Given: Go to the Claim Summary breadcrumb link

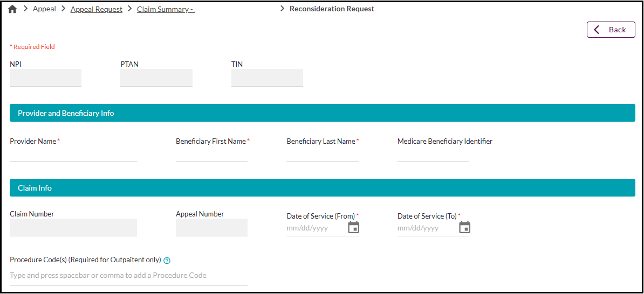Looking at the screenshot, I should tap(166, 9).
